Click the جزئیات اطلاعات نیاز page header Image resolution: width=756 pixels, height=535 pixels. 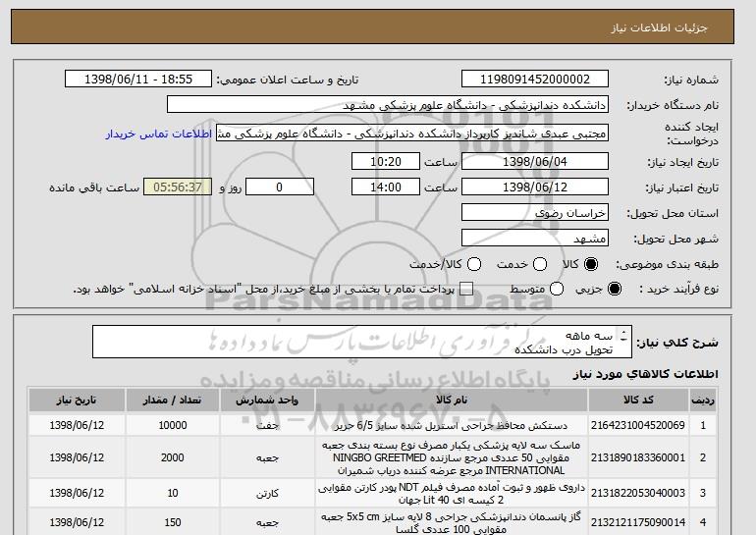(659, 27)
